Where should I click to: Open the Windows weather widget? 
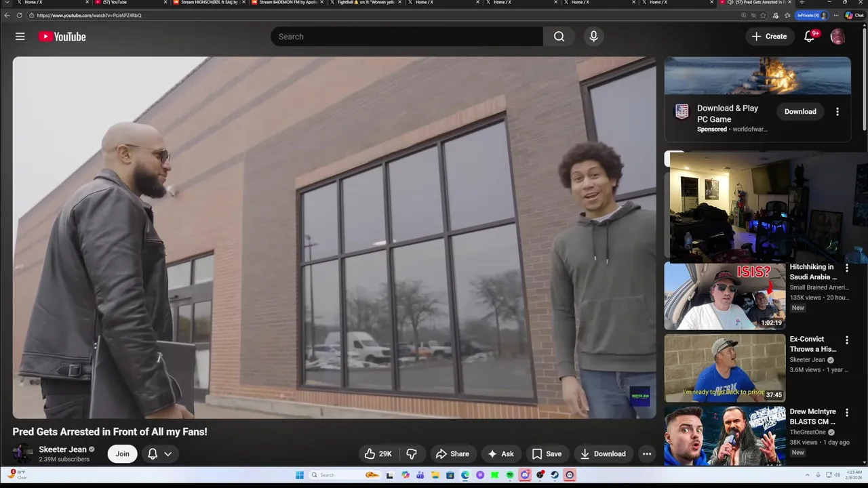[x=17, y=474]
